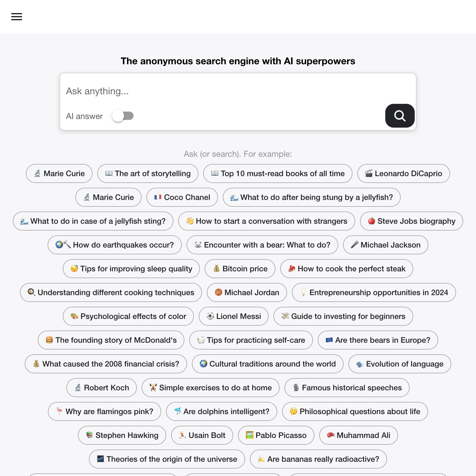Select the Bitcoin price suggestion
476x476 pixels.
(x=240, y=269)
